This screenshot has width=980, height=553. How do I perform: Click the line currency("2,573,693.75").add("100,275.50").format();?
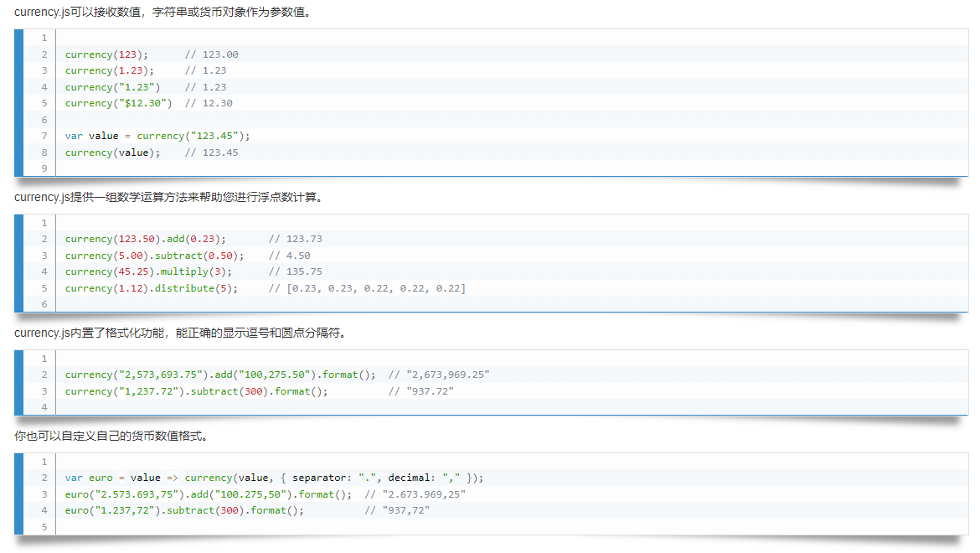220,375
